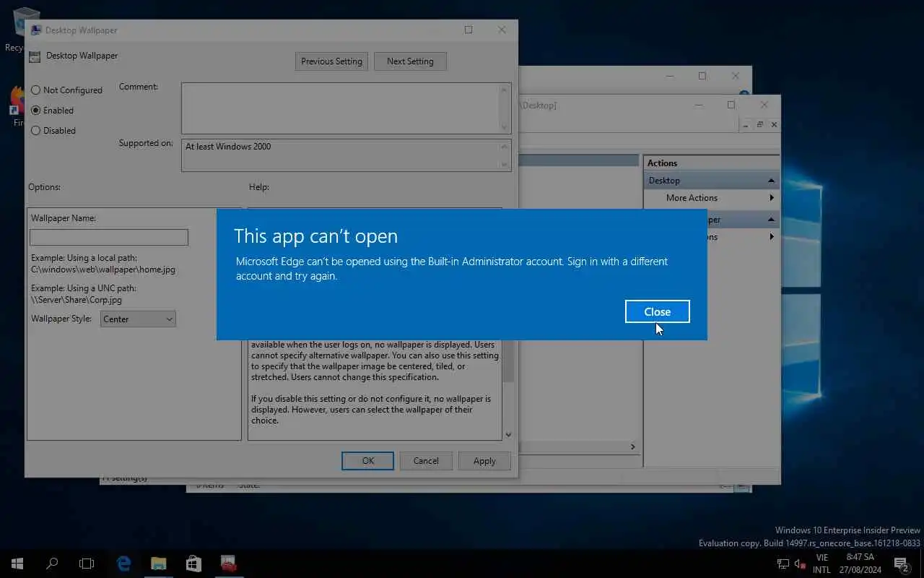The image size is (924, 578).
Task: Apply the Desktop Wallpaper settings
Action: pyautogui.click(x=484, y=461)
